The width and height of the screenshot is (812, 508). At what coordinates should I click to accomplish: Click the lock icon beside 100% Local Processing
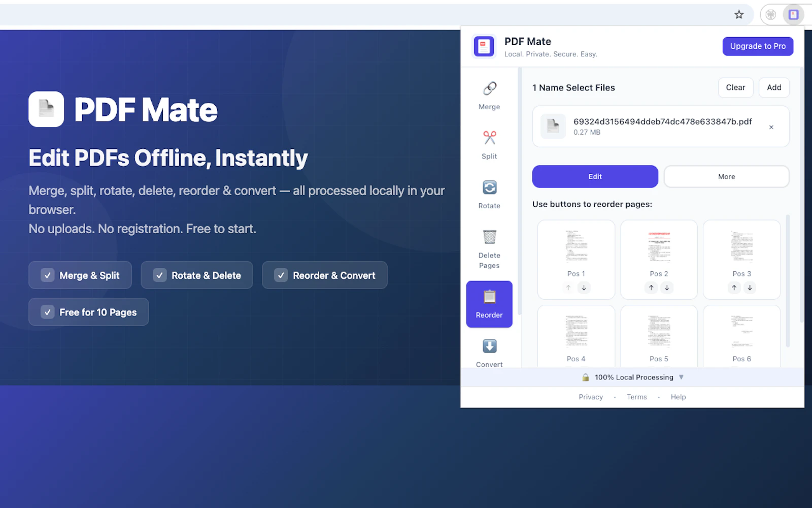pos(586,377)
